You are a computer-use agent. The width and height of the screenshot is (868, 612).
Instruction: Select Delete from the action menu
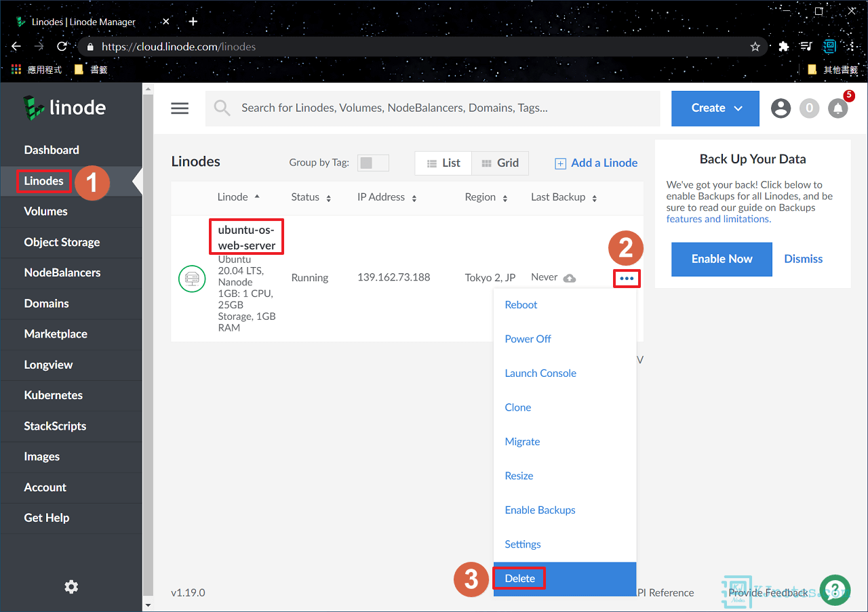(x=565, y=579)
